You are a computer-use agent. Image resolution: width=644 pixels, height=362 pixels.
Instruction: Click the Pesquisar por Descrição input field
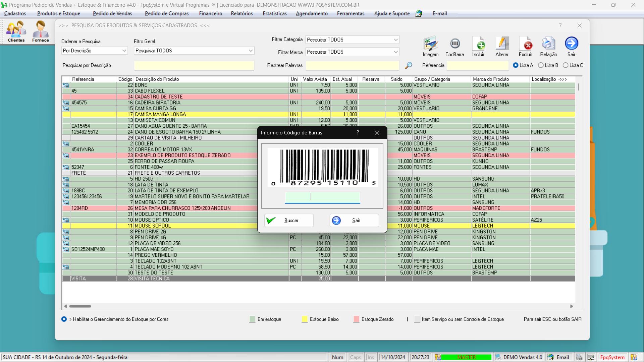[194, 65]
